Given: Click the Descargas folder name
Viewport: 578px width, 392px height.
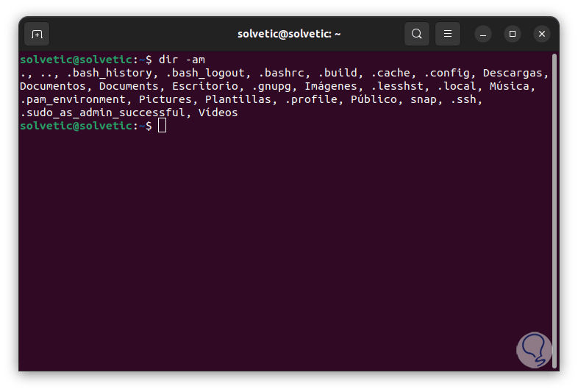Looking at the screenshot, I should tap(513, 73).
